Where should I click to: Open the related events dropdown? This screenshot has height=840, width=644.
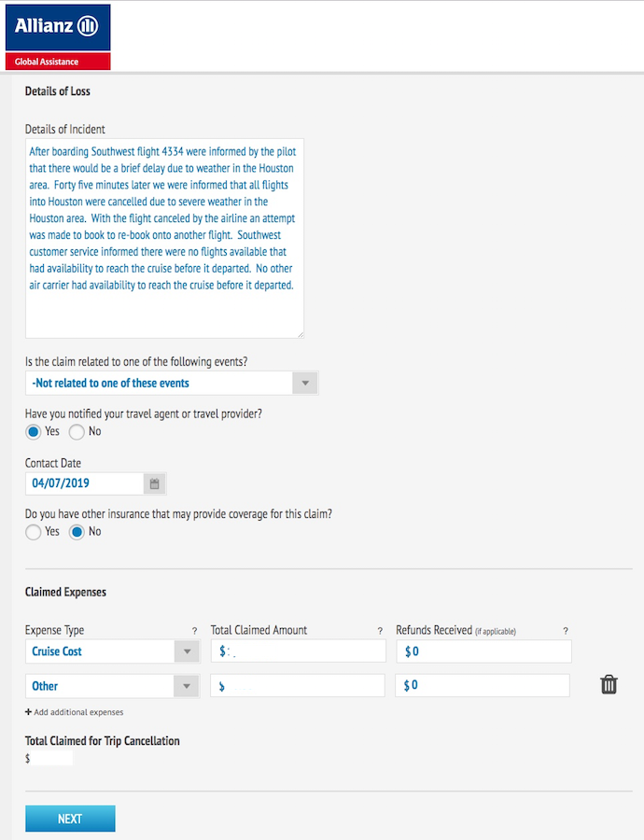172,383
